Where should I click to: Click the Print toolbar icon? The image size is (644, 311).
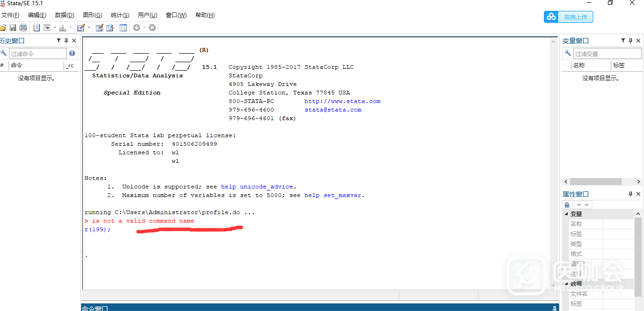23,28
